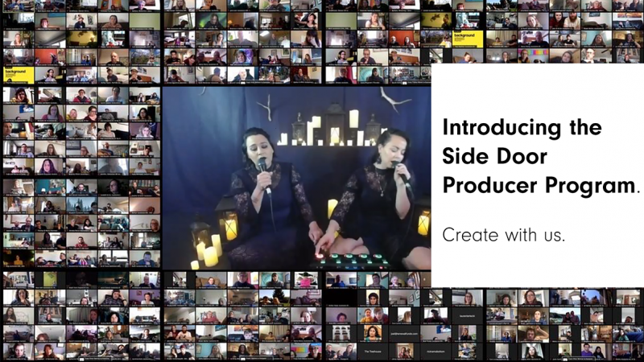The width and height of the screenshot is (644, 362).
Task: Click the candle cluster at video's bottom-left
Action: (x=207, y=251)
